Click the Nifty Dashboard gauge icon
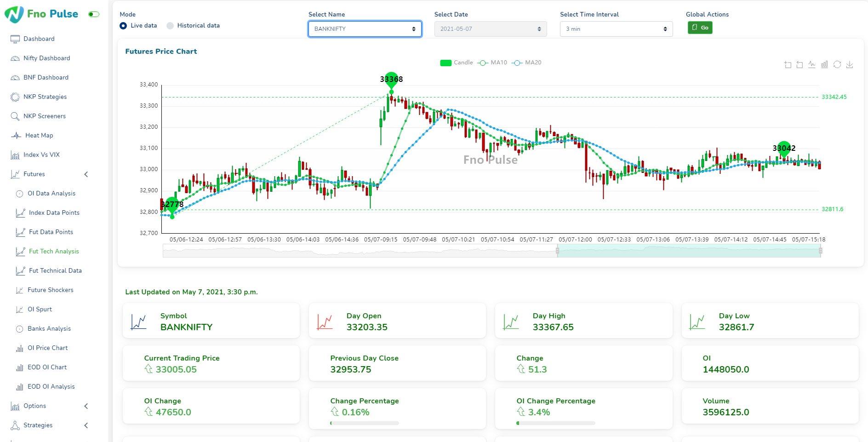 [15, 58]
